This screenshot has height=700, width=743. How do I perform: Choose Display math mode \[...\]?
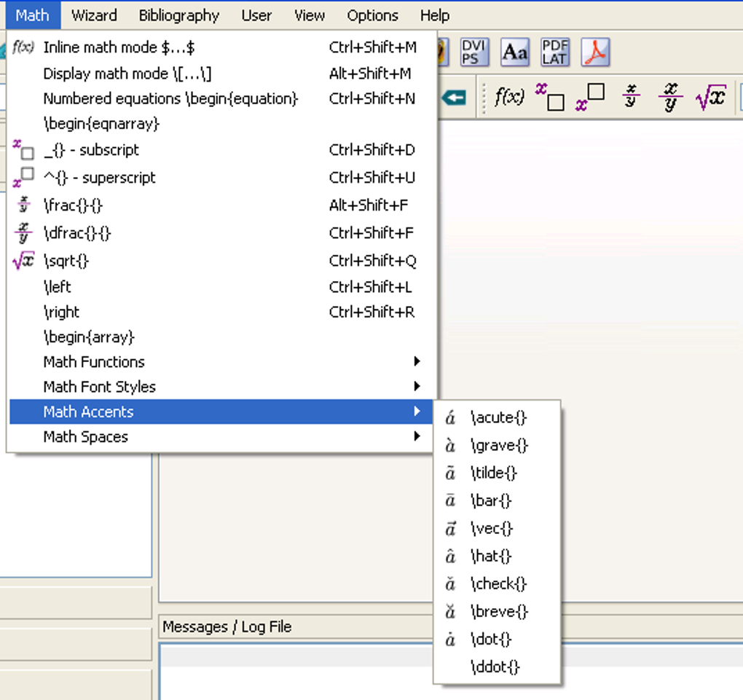coord(221,74)
